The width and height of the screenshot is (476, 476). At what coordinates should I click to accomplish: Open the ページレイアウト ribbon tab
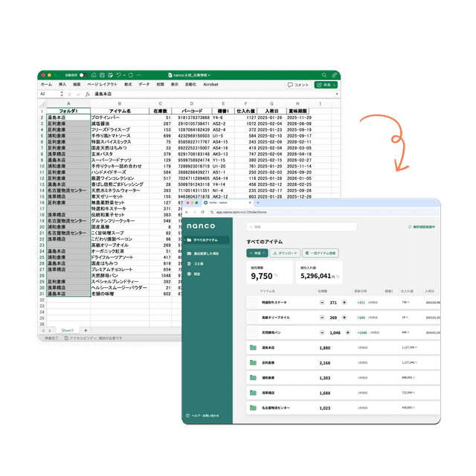pos(102,84)
